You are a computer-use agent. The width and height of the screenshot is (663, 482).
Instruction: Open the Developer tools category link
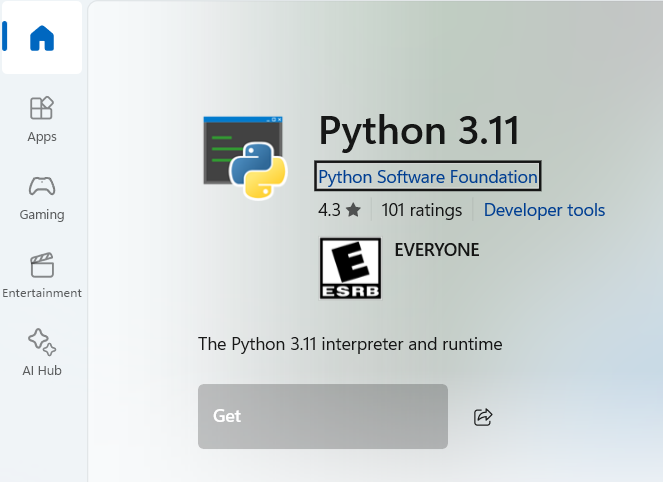point(544,210)
